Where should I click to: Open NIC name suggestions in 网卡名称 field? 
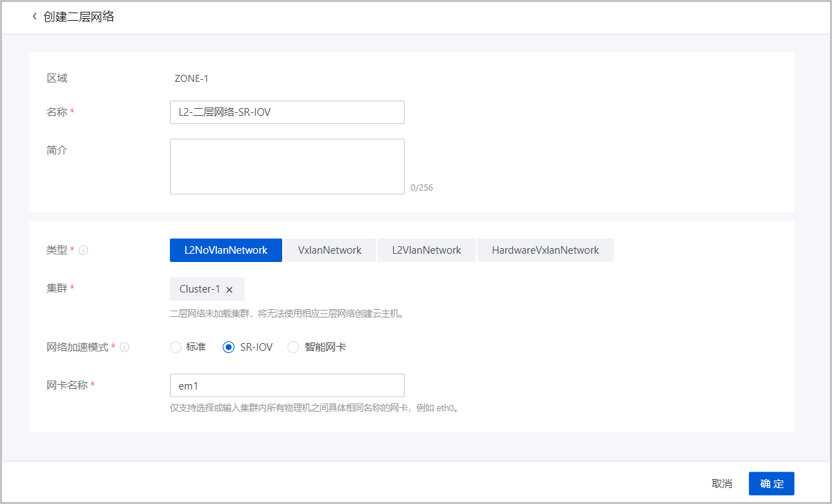[x=287, y=385]
